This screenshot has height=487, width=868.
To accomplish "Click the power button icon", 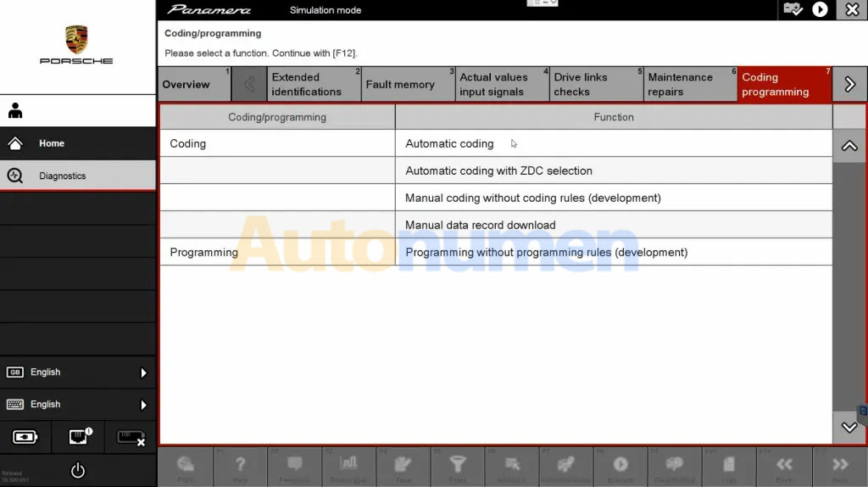I will 77,470.
